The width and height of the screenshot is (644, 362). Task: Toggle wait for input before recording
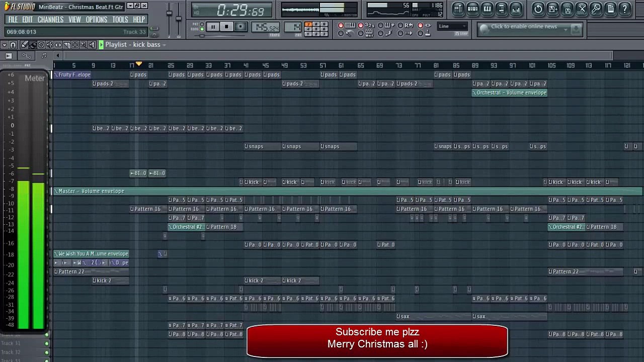(x=366, y=33)
